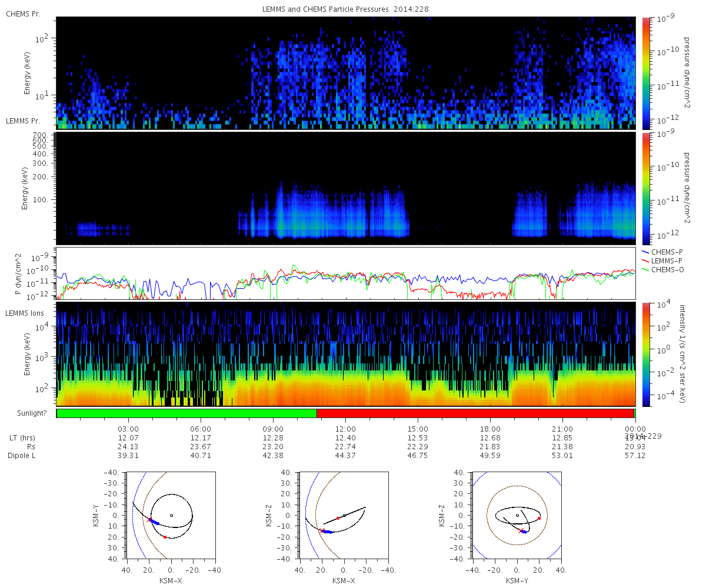Click the LEMMS Ions intensity color bar

[645, 355]
